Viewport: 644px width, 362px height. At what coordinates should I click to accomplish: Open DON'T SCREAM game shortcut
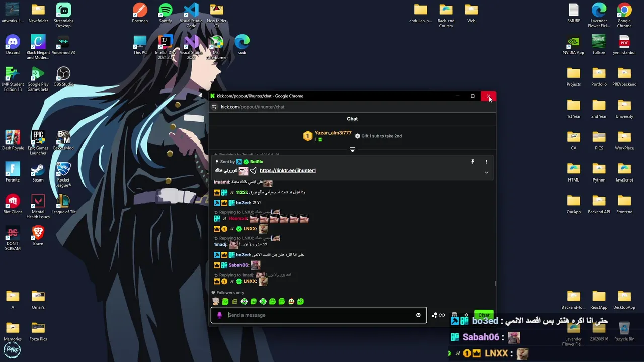pyautogui.click(x=13, y=238)
